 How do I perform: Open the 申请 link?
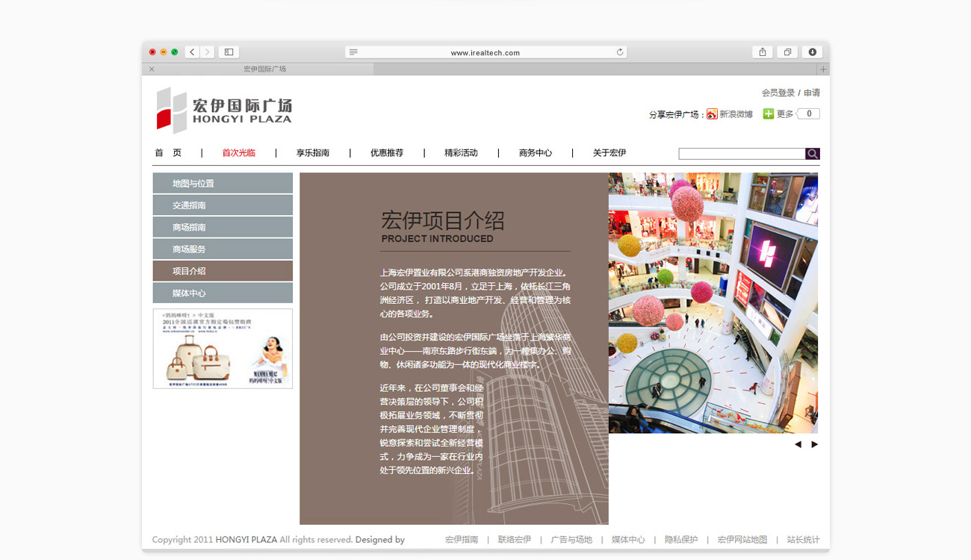coord(812,93)
